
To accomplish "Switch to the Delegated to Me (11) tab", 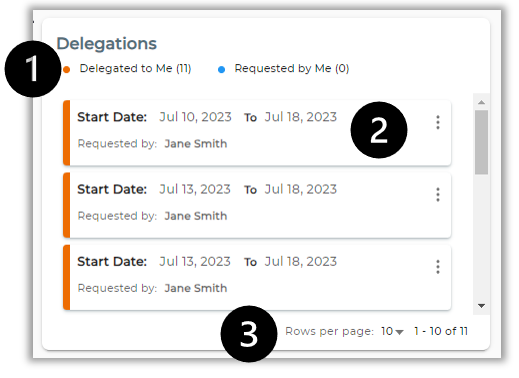I will tap(135, 68).
